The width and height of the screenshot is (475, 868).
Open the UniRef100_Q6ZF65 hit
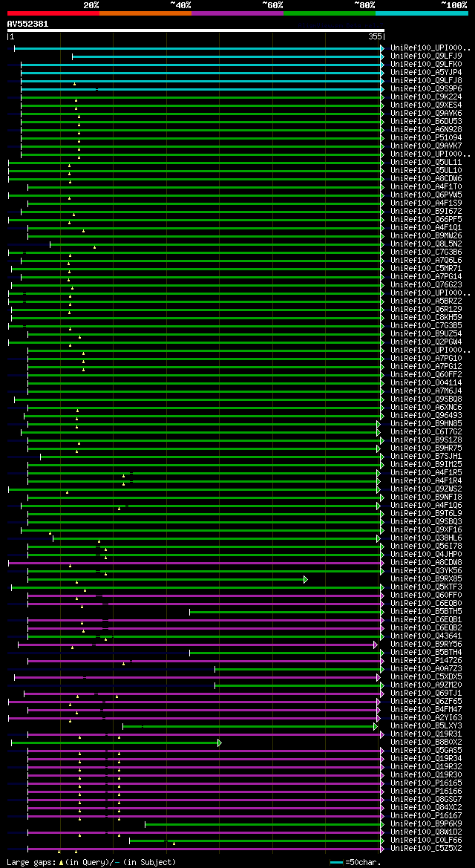[426, 702]
